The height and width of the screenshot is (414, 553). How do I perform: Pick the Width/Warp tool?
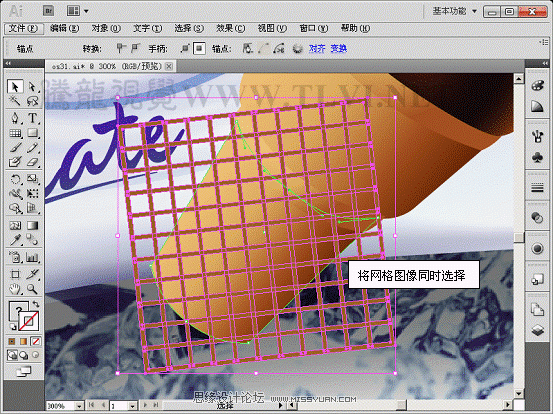pyautogui.click(x=15, y=194)
